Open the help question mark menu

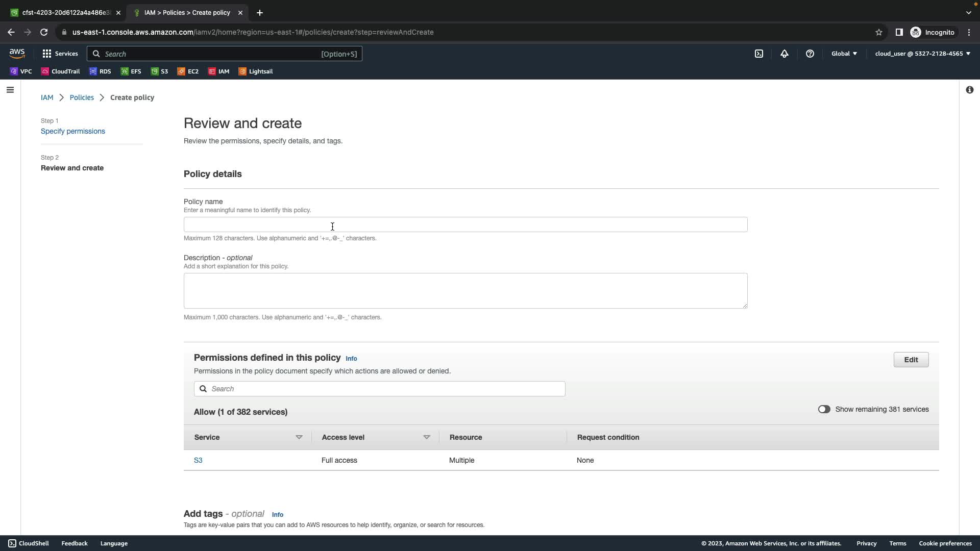pyautogui.click(x=810, y=54)
